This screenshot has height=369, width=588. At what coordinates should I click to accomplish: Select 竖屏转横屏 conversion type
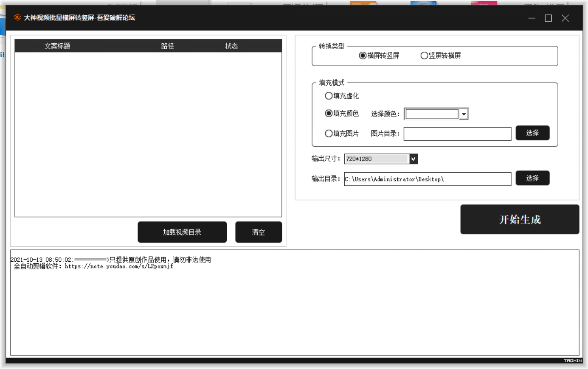[441, 56]
